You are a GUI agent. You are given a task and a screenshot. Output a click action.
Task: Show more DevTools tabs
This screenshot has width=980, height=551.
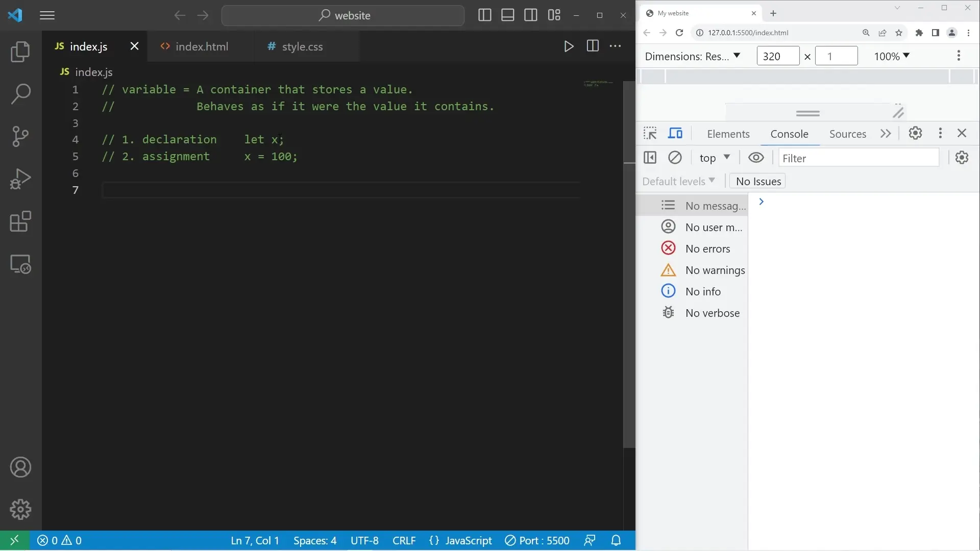tap(886, 134)
